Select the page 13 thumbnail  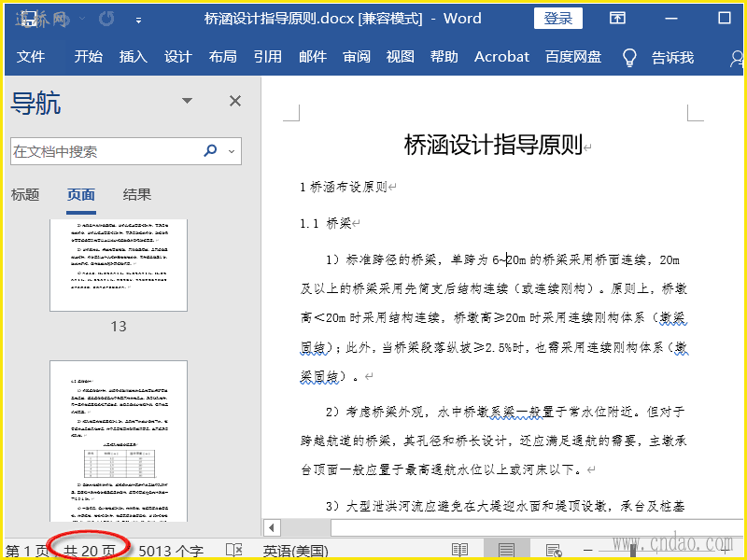(x=119, y=264)
